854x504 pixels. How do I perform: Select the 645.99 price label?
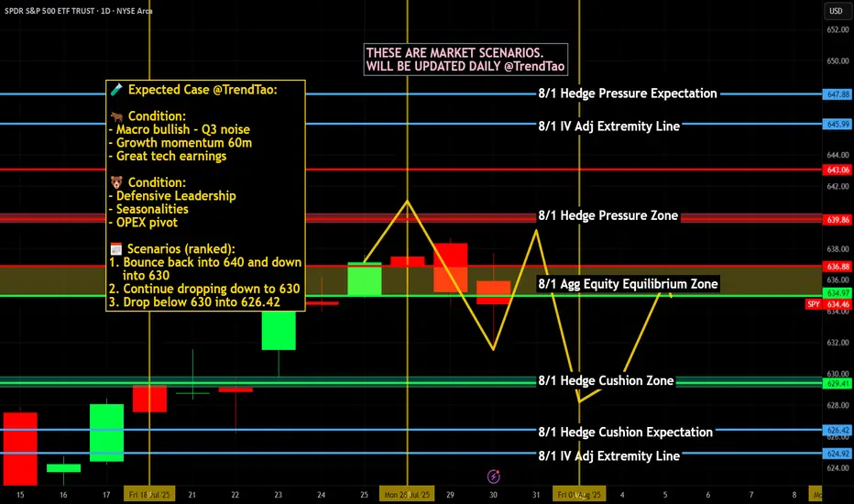coord(838,125)
